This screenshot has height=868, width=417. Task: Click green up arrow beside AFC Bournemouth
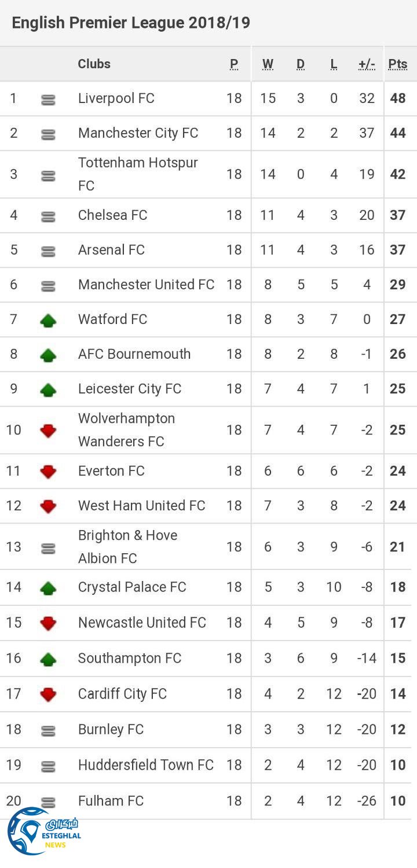point(48,355)
